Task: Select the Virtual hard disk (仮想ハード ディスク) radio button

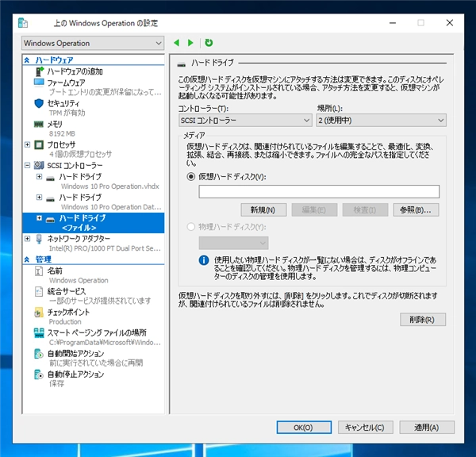Action: (x=191, y=176)
